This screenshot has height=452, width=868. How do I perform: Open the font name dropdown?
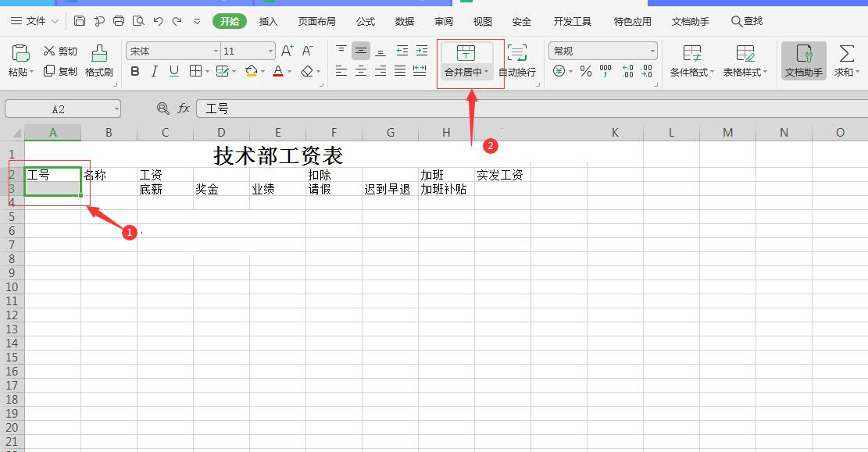(x=216, y=50)
